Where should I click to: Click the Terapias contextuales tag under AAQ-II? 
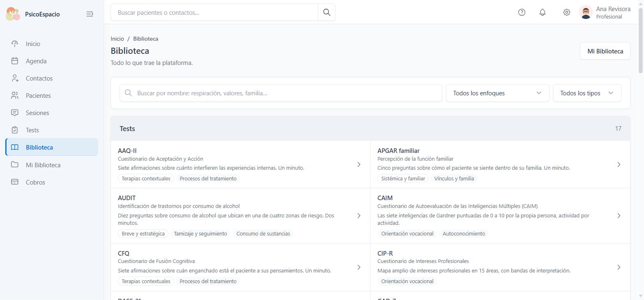146,178
